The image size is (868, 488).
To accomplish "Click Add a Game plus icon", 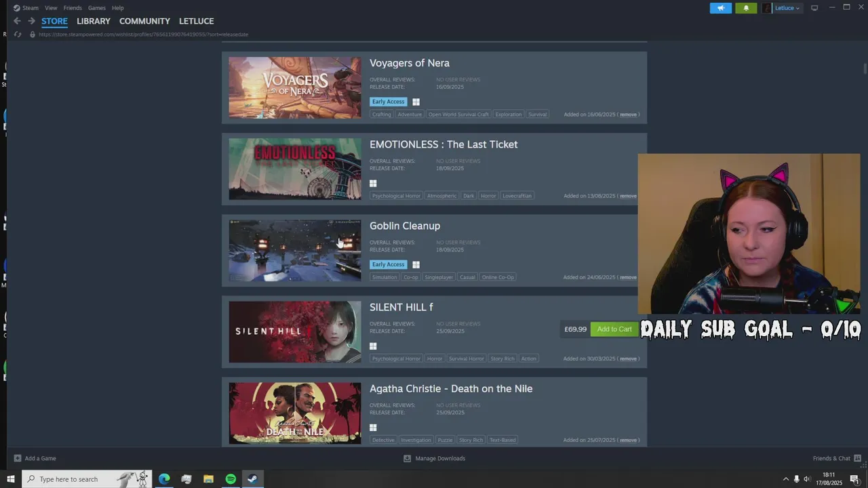I will 18,458.
